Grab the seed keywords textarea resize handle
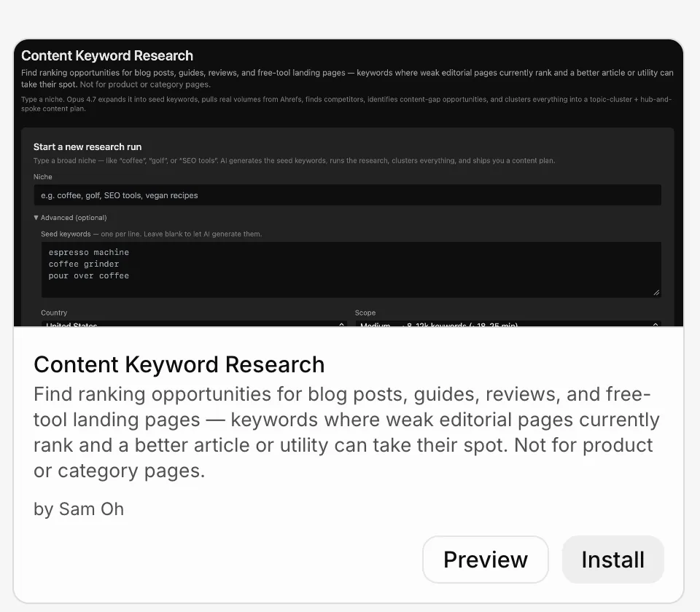The width and height of the screenshot is (700, 612). point(656,293)
